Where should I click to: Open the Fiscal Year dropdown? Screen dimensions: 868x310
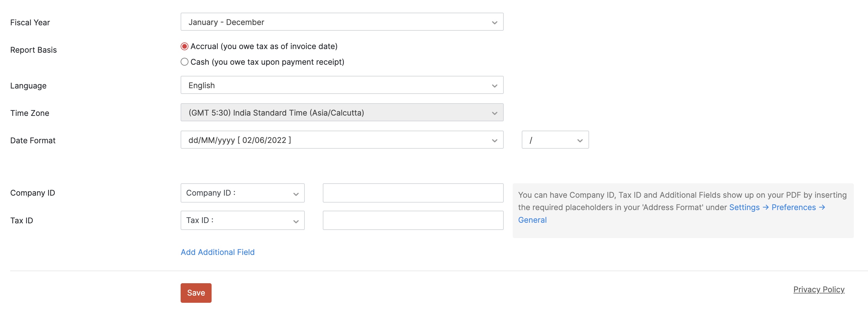click(342, 22)
